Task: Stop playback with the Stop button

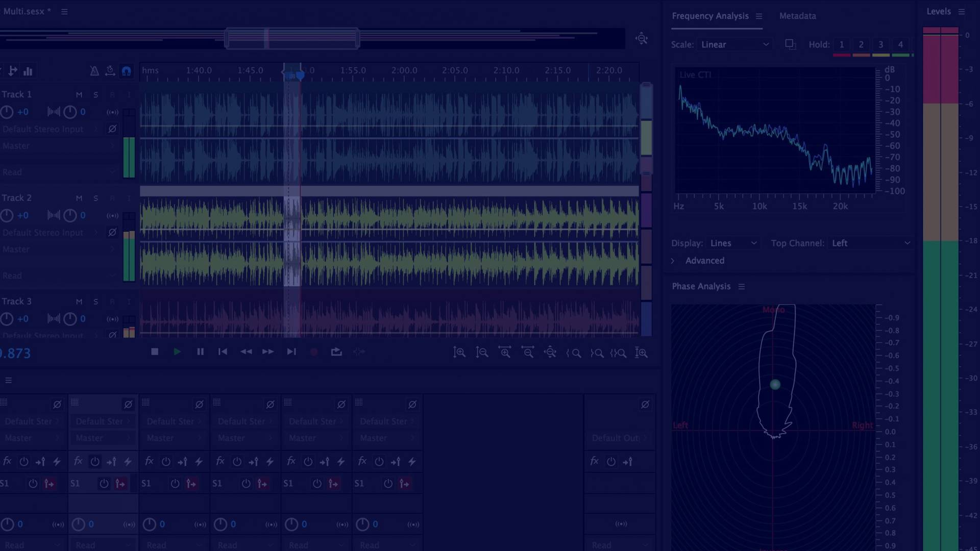Action: click(155, 352)
